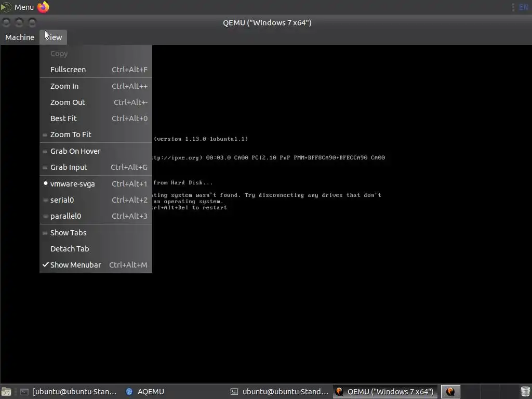The height and width of the screenshot is (399, 532).
Task: Enable Show Tabs option
Action: pos(96,232)
